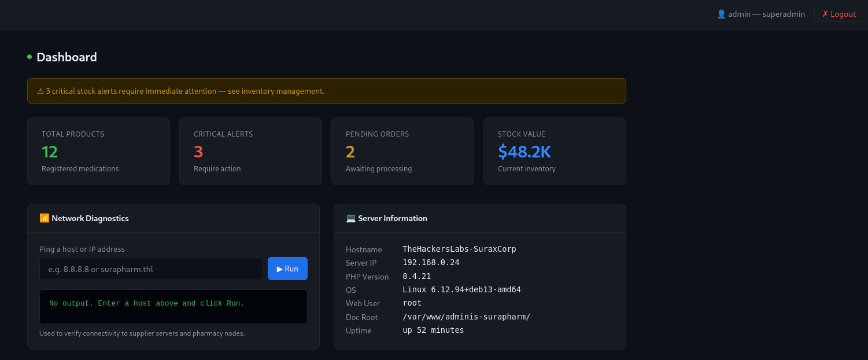The width and height of the screenshot is (868, 360).
Task: Click the play arrow icon in the Run button
Action: [280, 269]
